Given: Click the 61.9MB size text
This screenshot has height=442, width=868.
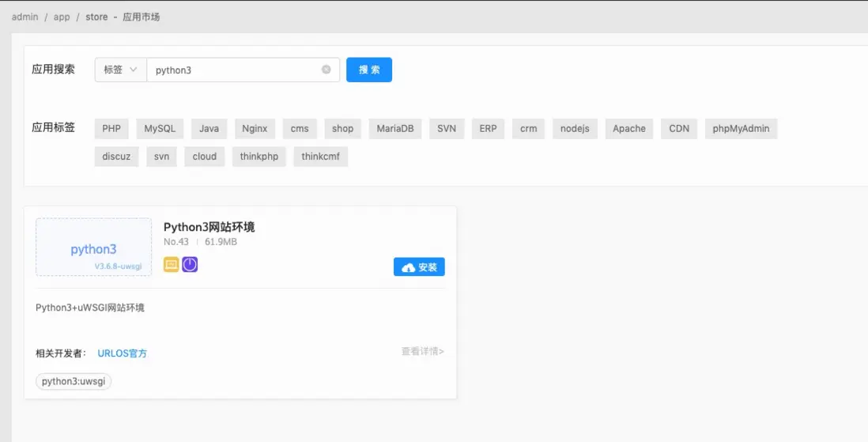Looking at the screenshot, I should (x=221, y=242).
